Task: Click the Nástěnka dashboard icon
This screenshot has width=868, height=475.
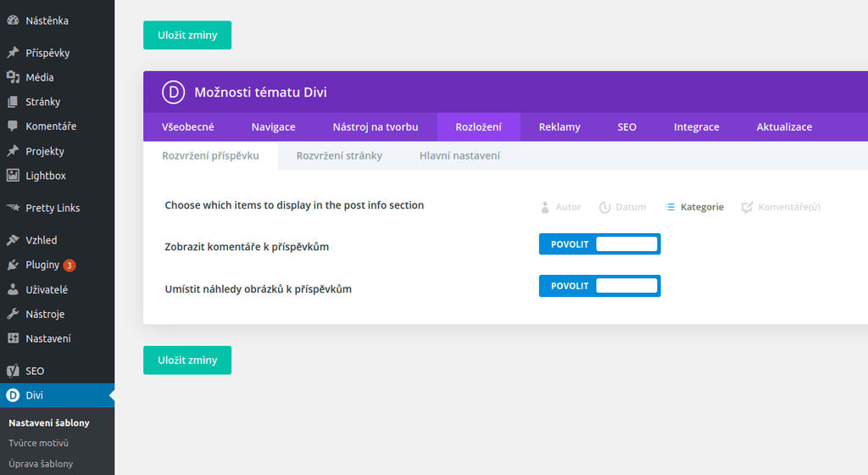Action: (13, 20)
